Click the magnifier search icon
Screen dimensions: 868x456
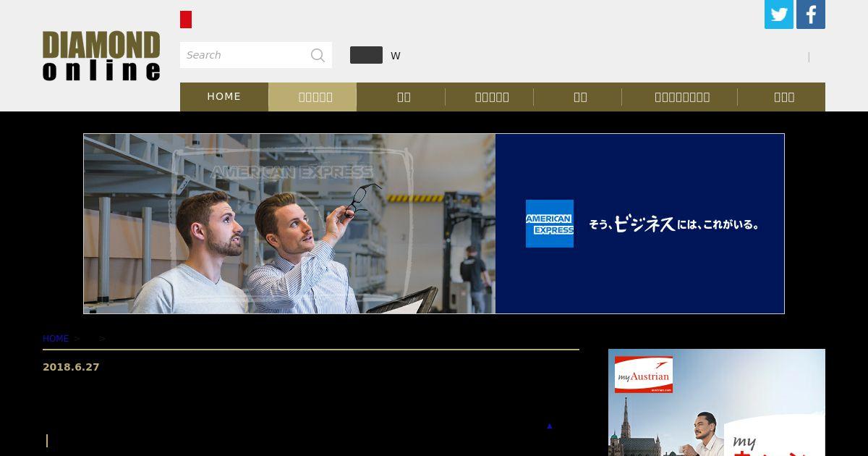pos(318,55)
